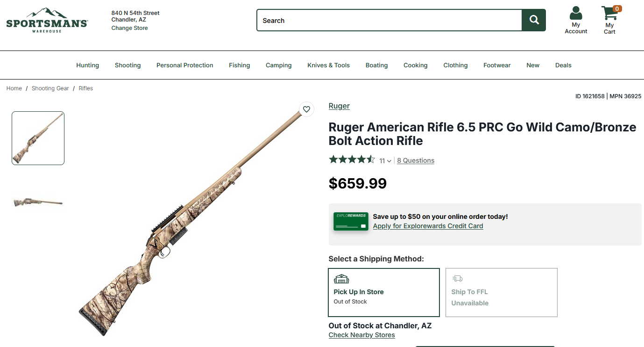Click the star rating icons
This screenshot has width=644, height=347.
[352, 160]
